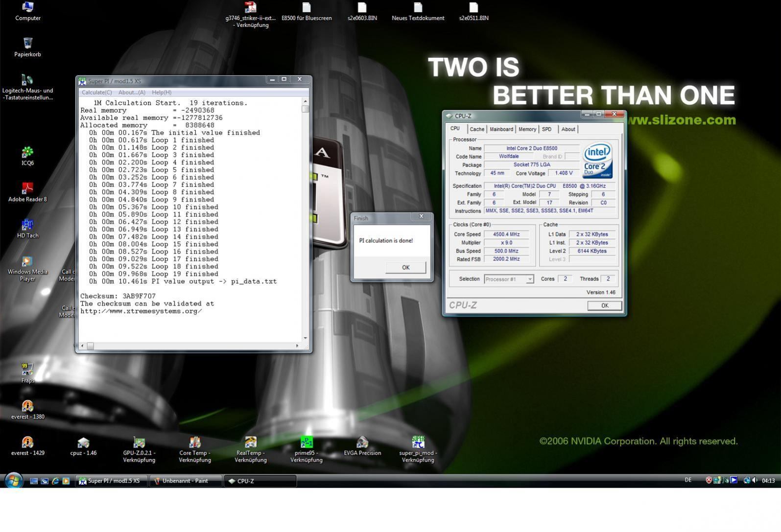The image size is (781, 532).
Task: Click the Core Voltage 1.408 V value
Action: click(564, 173)
